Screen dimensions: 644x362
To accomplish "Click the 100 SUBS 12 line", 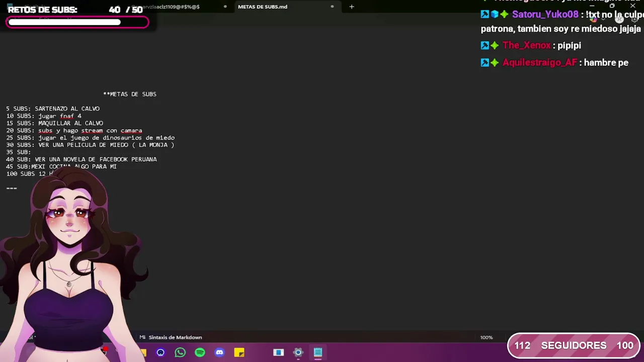I will point(29,174).
